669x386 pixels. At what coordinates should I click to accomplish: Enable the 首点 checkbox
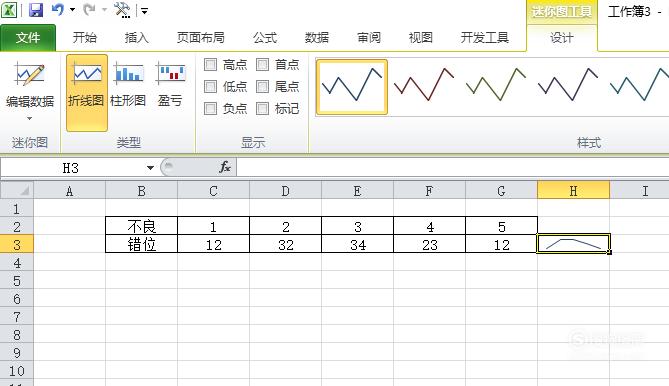pyautogui.click(x=262, y=64)
